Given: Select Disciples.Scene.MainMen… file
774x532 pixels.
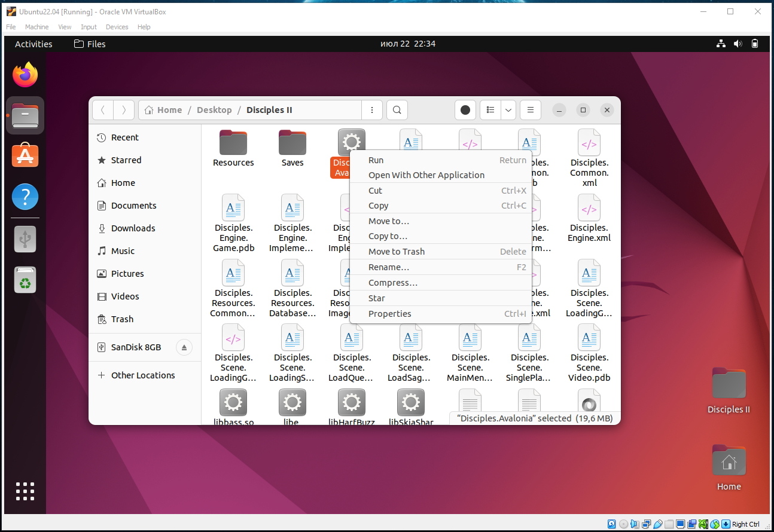Looking at the screenshot, I should pyautogui.click(x=470, y=353).
